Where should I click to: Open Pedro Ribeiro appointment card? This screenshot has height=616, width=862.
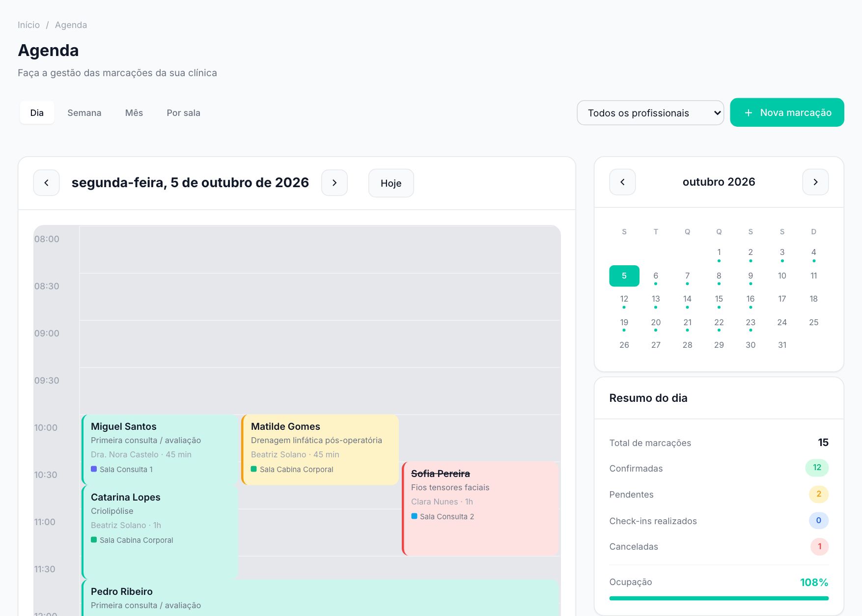[x=320, y=598]
